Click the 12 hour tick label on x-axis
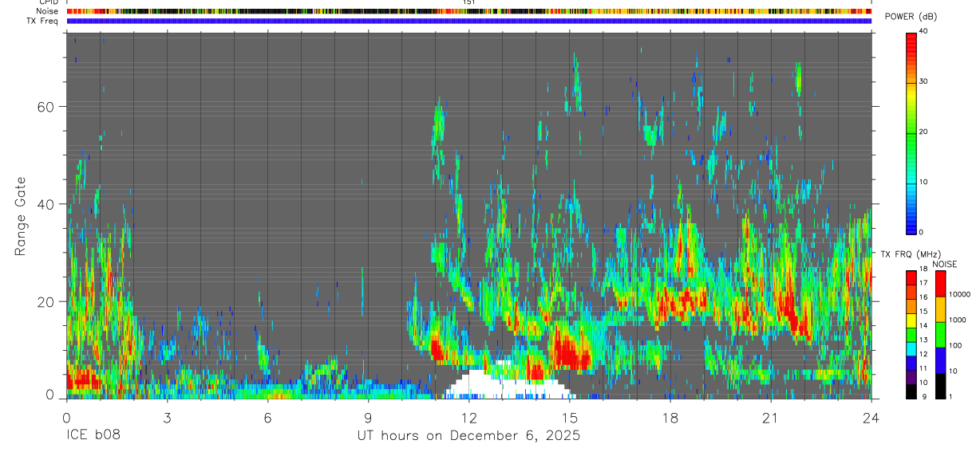The image size is (980, 452). [x=468, y=417]
